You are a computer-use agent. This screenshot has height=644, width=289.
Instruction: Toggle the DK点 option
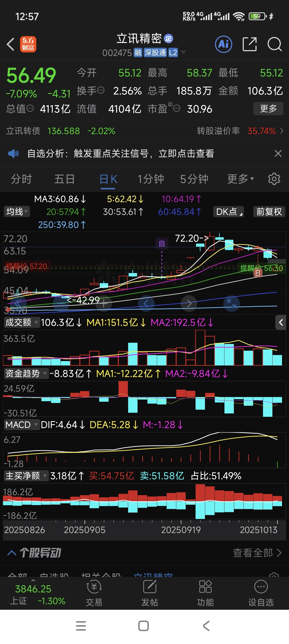[228, 212]
